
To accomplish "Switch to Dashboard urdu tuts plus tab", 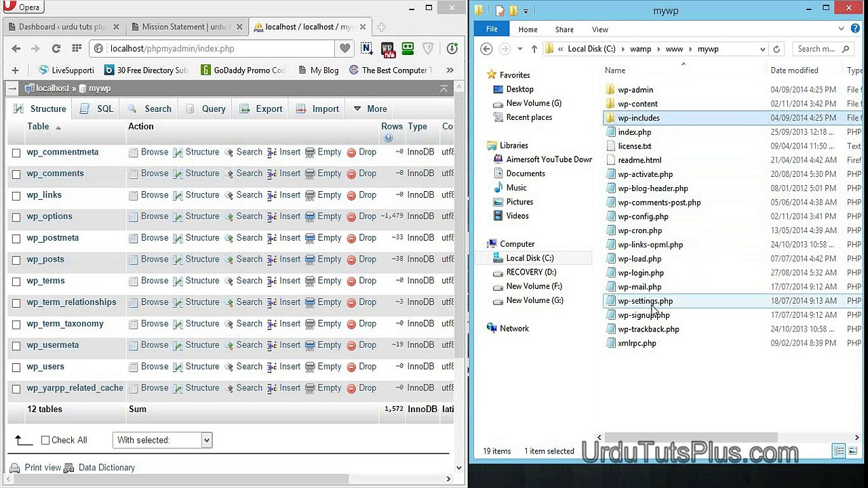I will pyautogui.click(x=62, y=27).
